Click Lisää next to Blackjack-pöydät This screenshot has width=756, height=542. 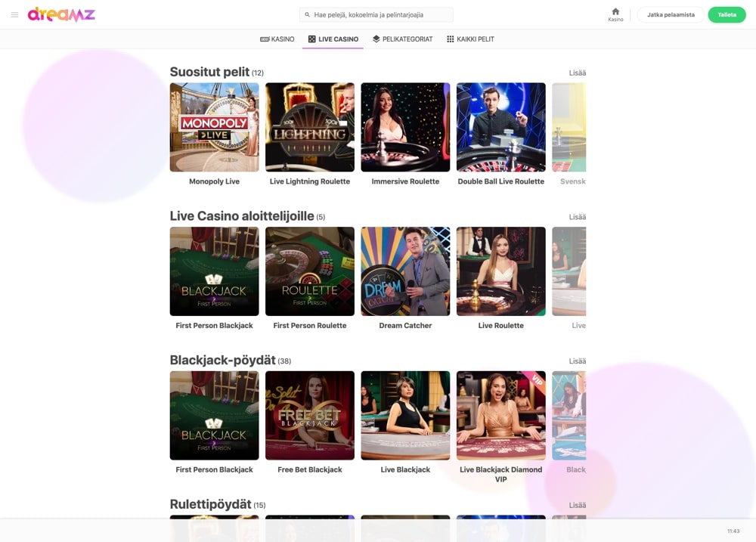[577, 361]
